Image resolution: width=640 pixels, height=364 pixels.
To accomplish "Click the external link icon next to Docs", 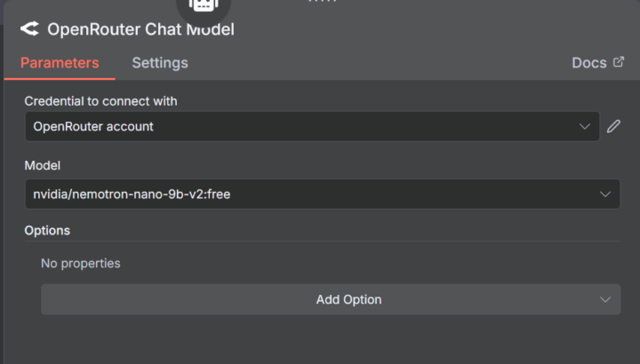I will click(619, 62).
